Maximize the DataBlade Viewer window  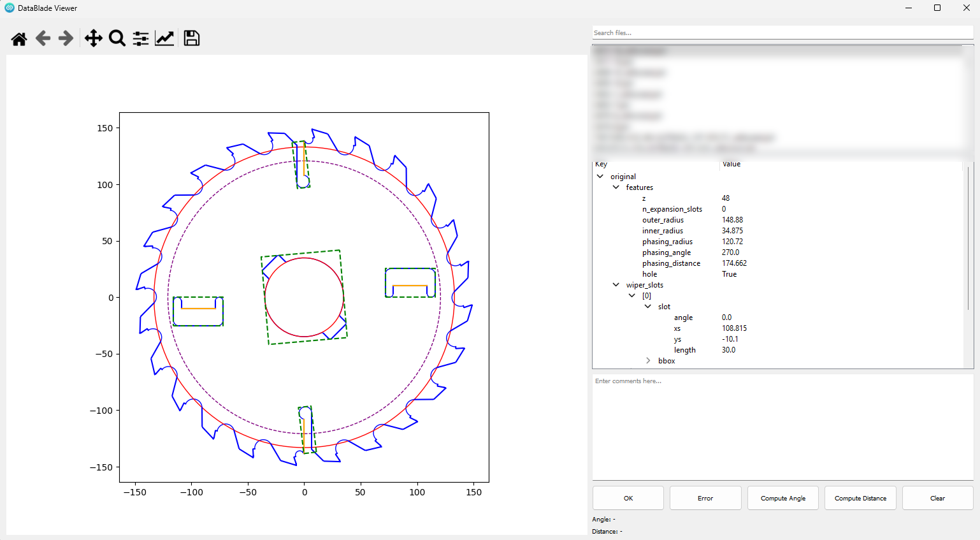pyautogui.click(x=937, y=8)
